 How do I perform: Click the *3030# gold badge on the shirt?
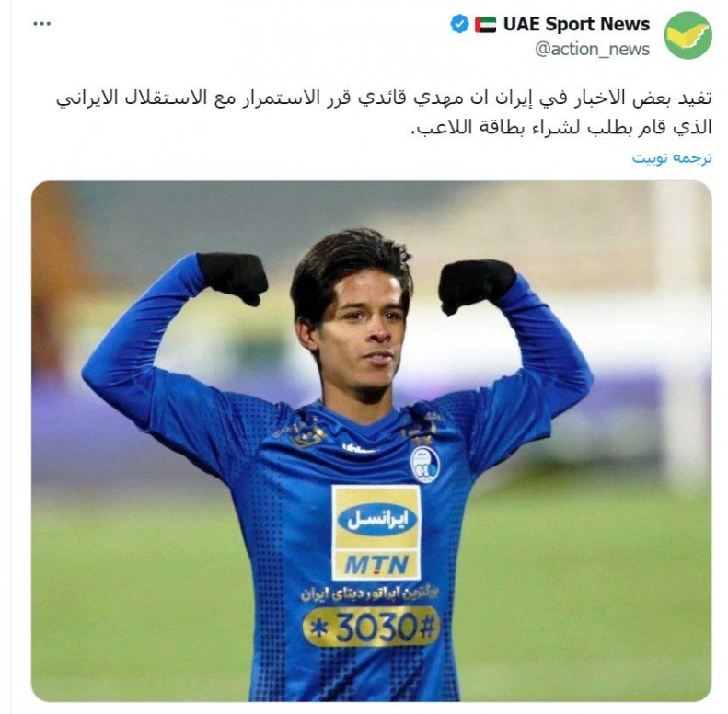(371, 628)
